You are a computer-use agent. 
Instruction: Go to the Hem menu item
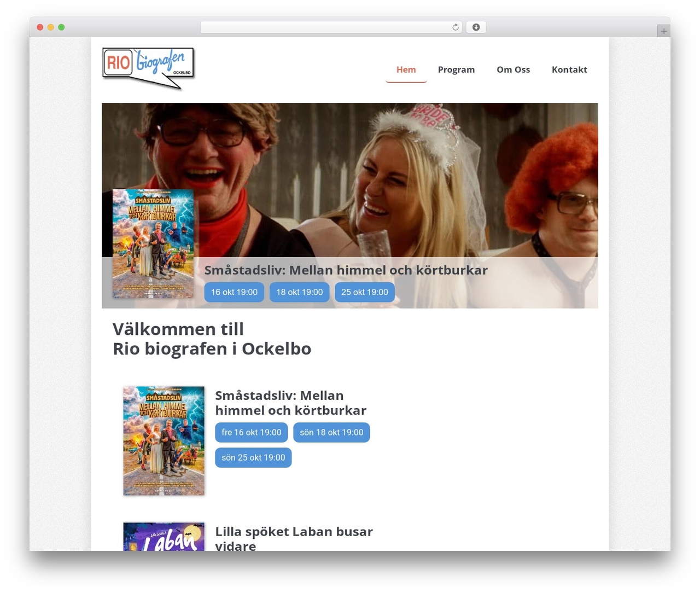click(406, 69)
